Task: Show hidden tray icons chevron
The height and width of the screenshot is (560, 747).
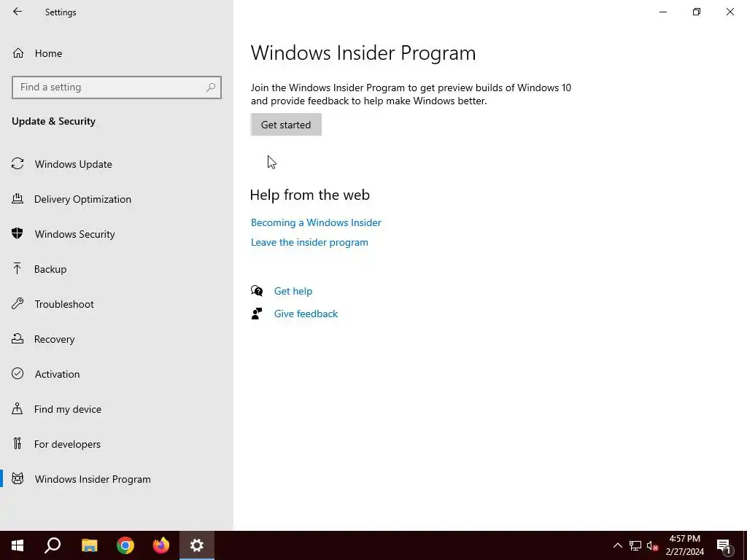Action: point(617,545)
